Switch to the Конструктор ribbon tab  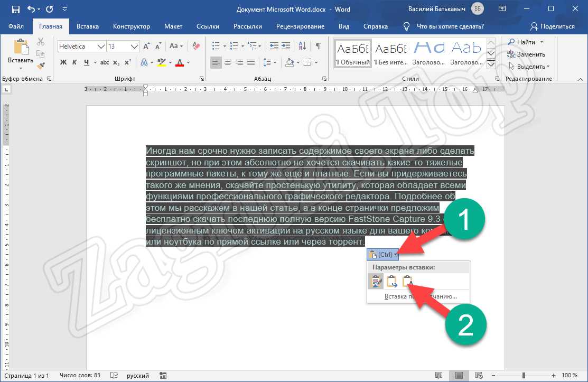(131, 26)
